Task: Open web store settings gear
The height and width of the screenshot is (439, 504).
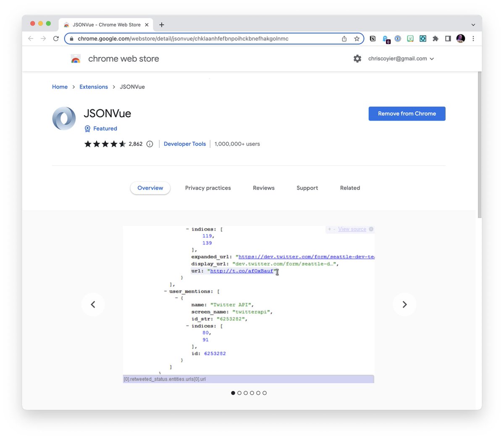Action: [x=357, y=59]
